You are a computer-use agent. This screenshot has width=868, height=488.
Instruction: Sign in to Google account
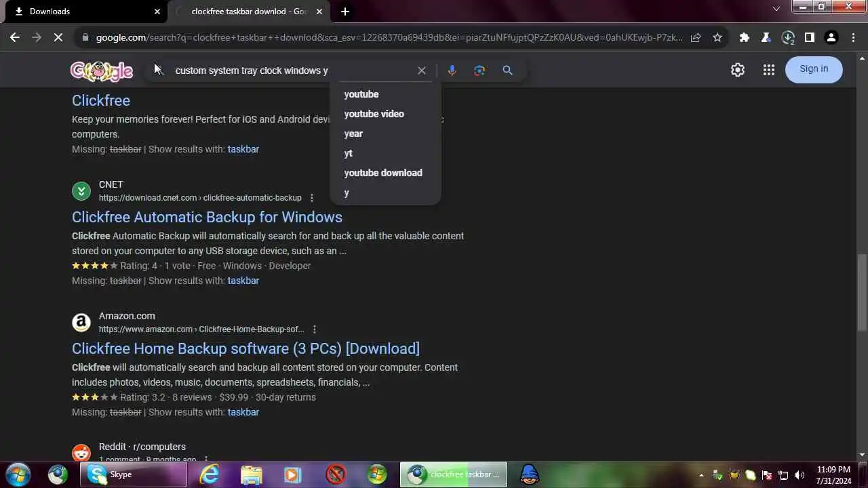(814, 69)
